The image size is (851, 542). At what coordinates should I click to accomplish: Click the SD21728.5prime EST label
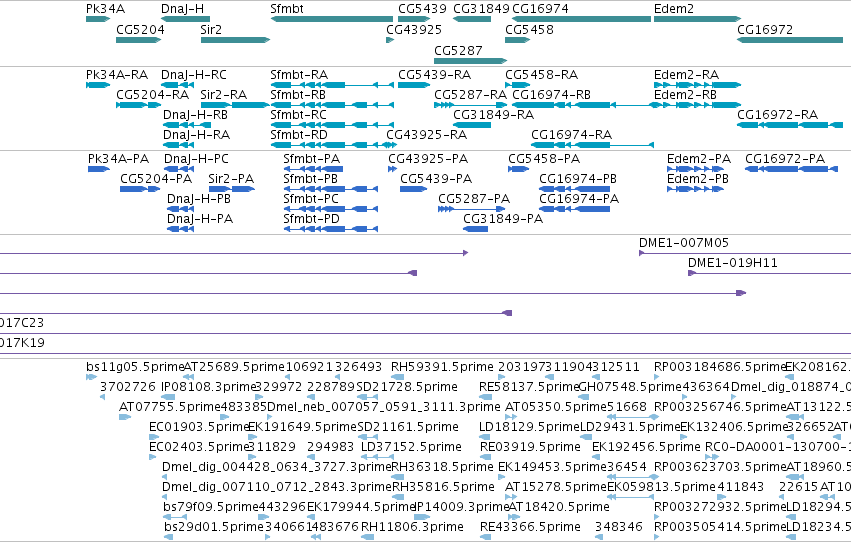[407, 387]
